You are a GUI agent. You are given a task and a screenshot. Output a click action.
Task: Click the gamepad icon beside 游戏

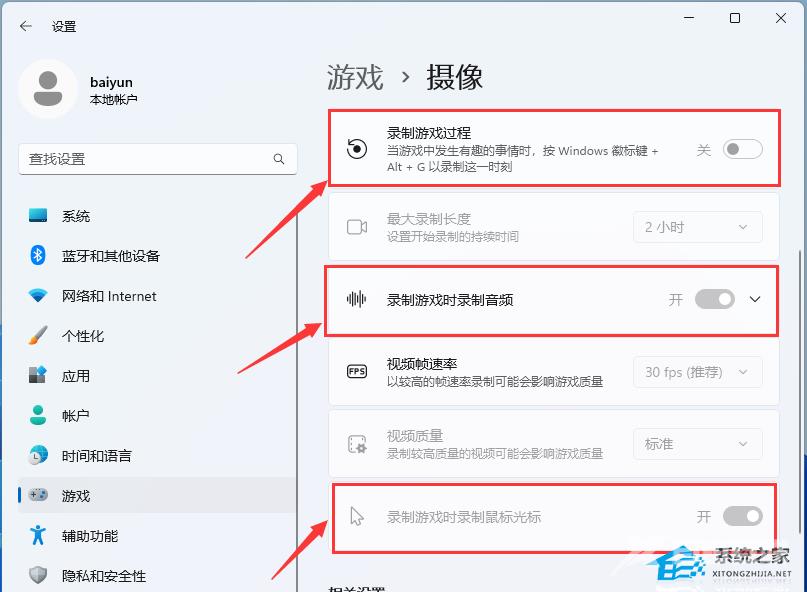[x=38, y=495]
